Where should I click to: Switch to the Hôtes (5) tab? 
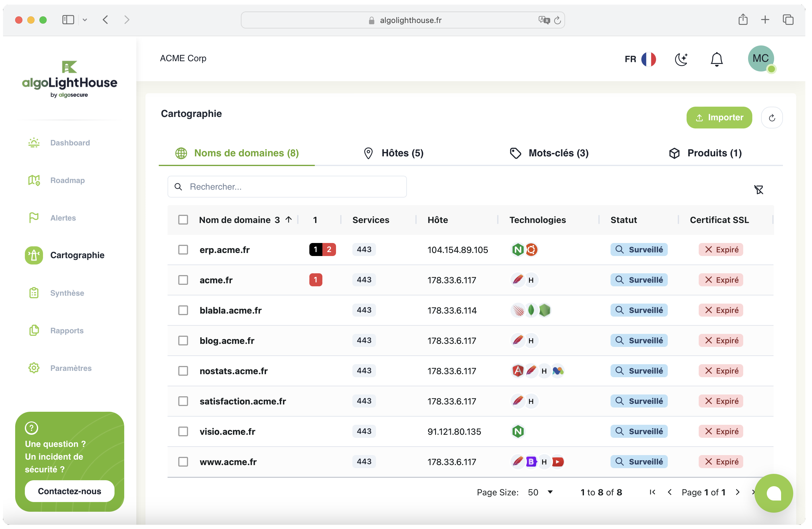click(x=402, y=153)
